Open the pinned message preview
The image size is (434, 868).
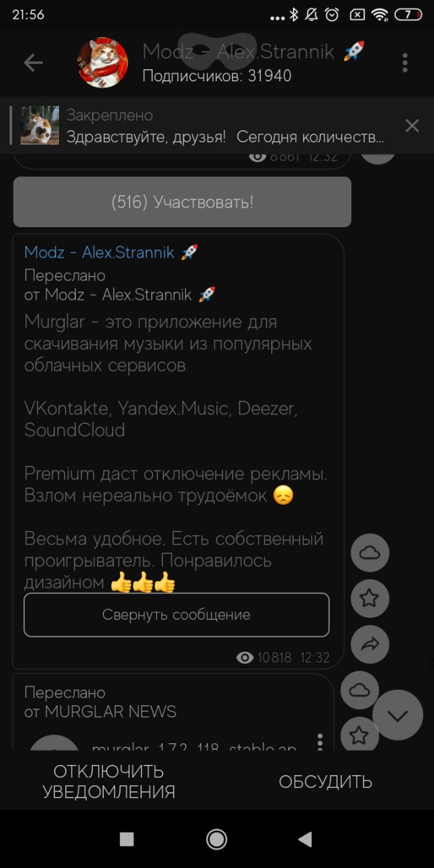[x=203, y=125]
